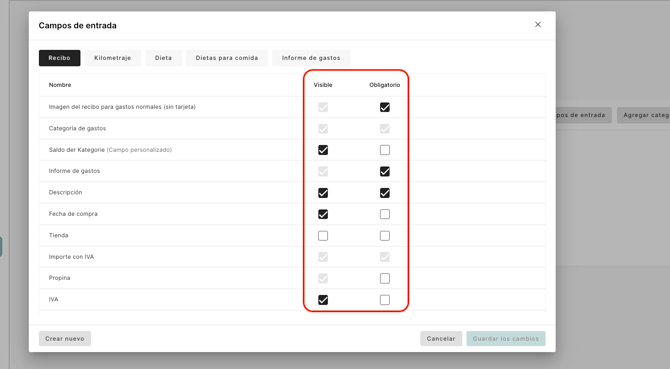Toggle Visible for Saldo der Kategorie
The width and height of the screenshot is (670, 369).
[323, 150]
